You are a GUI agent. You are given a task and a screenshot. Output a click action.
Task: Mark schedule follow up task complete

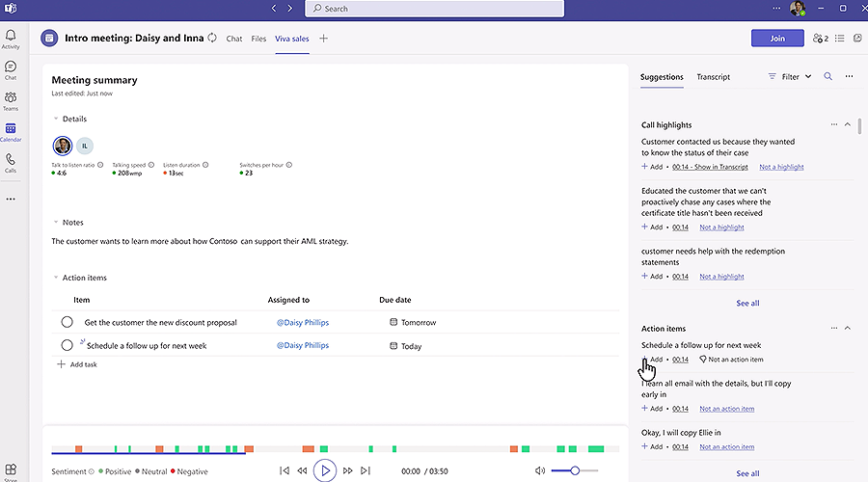point(67,345)
